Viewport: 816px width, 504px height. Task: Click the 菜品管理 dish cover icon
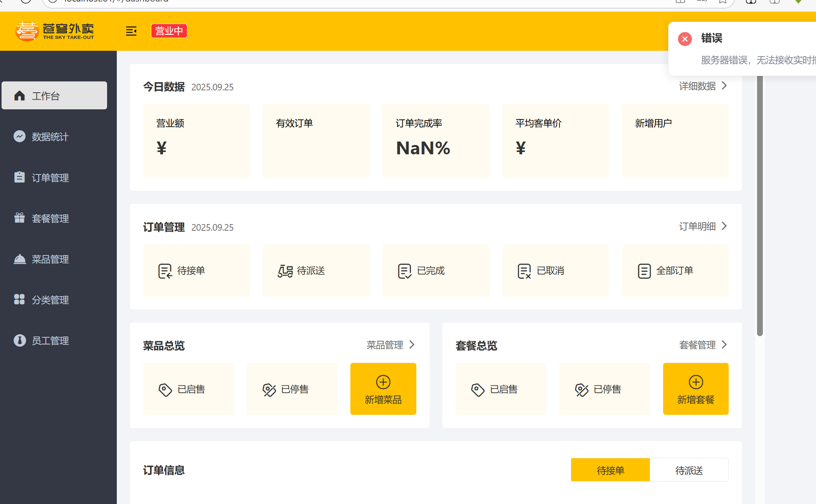(x=19, y=259)
